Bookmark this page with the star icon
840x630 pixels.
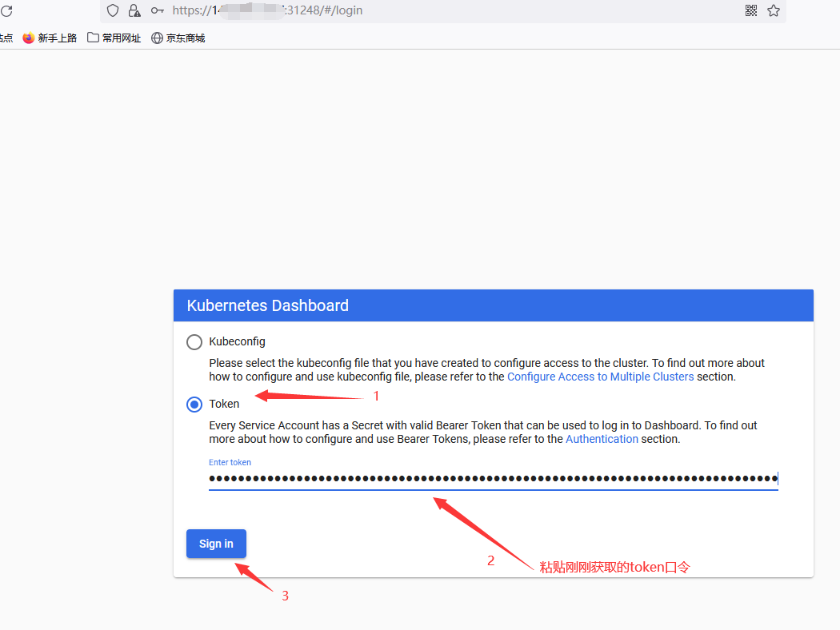774,10
